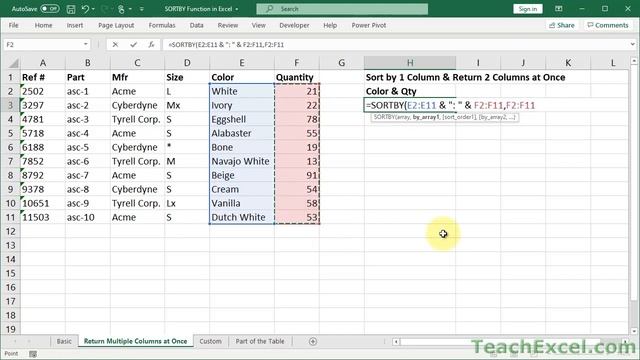Switch to Part of the Table sheet

click(260, 341)
